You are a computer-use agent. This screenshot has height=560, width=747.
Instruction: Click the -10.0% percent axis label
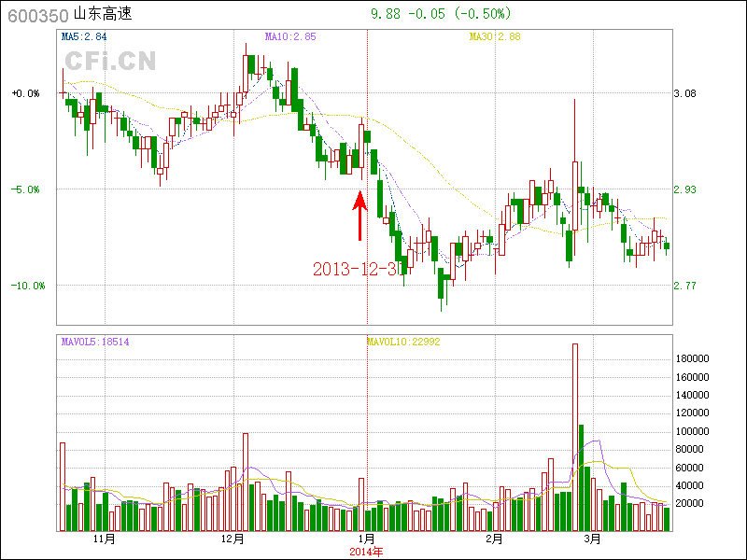(x=28, y=286)
